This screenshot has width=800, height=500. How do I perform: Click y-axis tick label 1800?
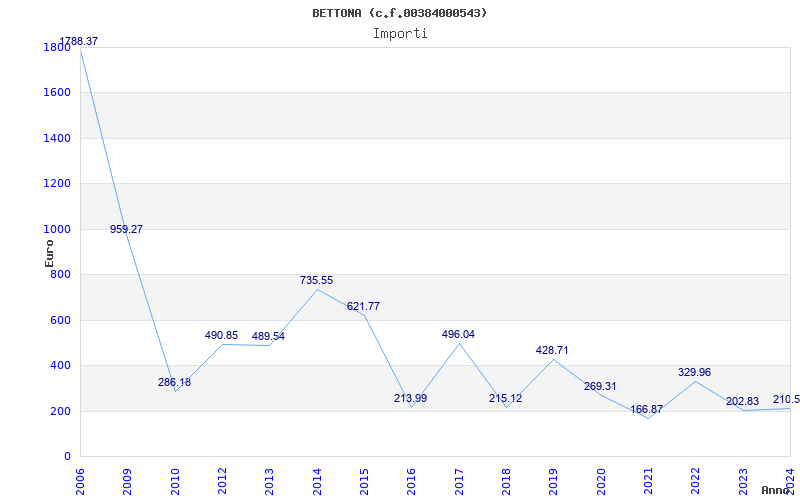pyautogui.click(x=58, y=47)
